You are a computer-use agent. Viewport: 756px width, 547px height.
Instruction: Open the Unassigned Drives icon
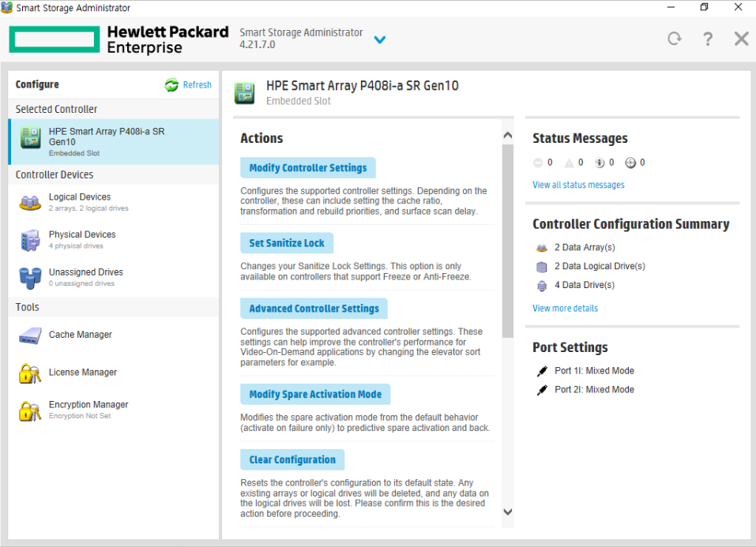click(x=30, y=278)
